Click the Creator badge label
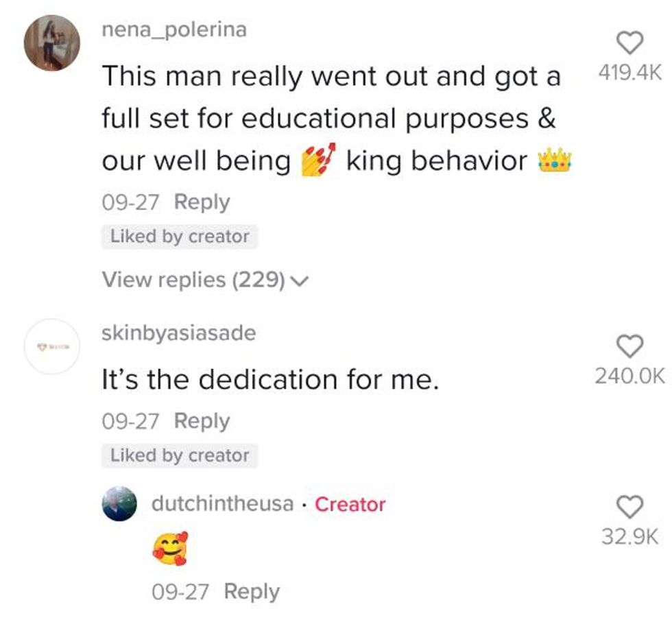The width and height of the screenshot is (672, 622). point(350,504)
